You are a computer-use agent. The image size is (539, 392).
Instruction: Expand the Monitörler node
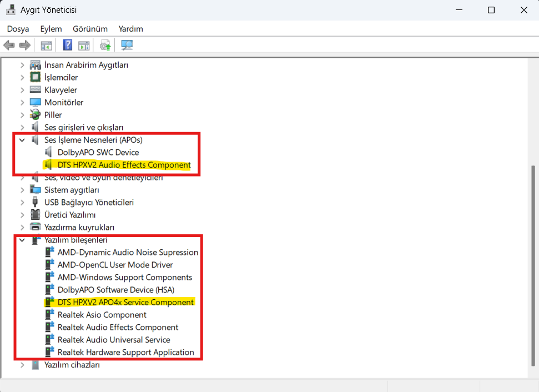tap(22, 103)
